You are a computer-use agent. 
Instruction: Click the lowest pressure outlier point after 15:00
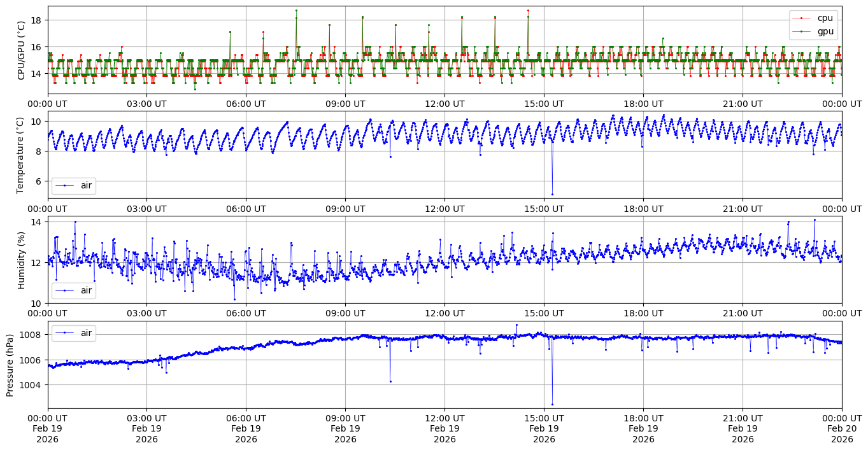tap(552, 404)
